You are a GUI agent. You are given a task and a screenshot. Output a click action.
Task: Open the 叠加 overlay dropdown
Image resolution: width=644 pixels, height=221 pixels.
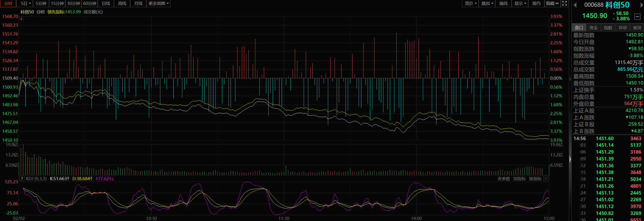[x=487, y=3]
